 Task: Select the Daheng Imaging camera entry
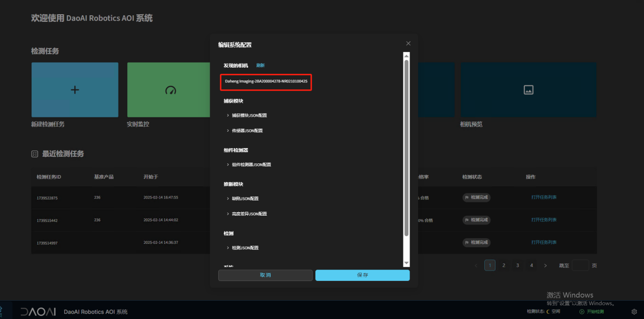pyautogui.click(x=266, y=81)
